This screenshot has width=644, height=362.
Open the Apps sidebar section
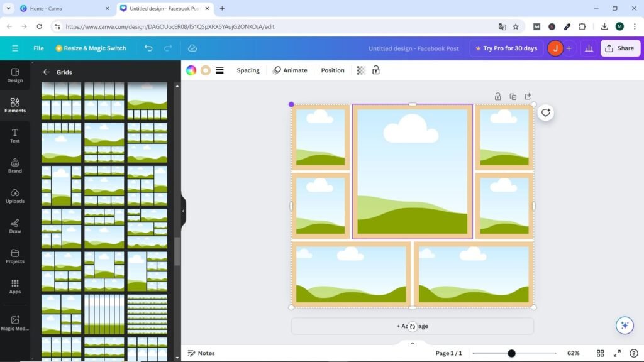pos(15,286)
